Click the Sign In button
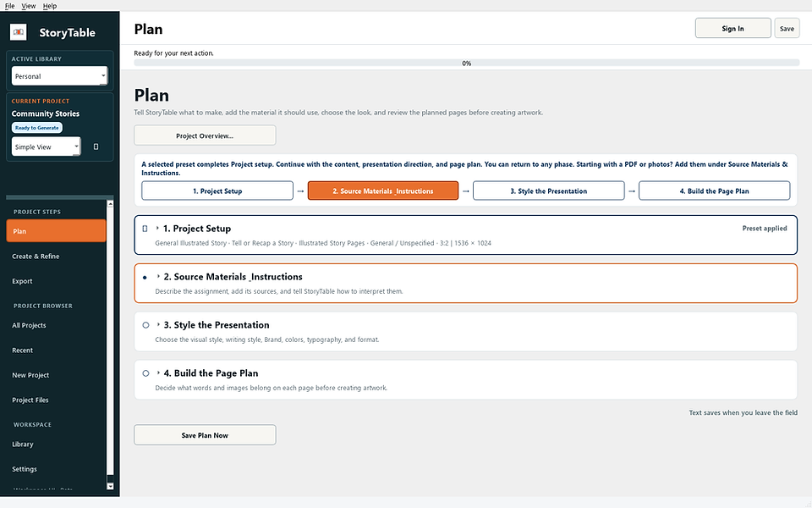 (x=732, y=29)
